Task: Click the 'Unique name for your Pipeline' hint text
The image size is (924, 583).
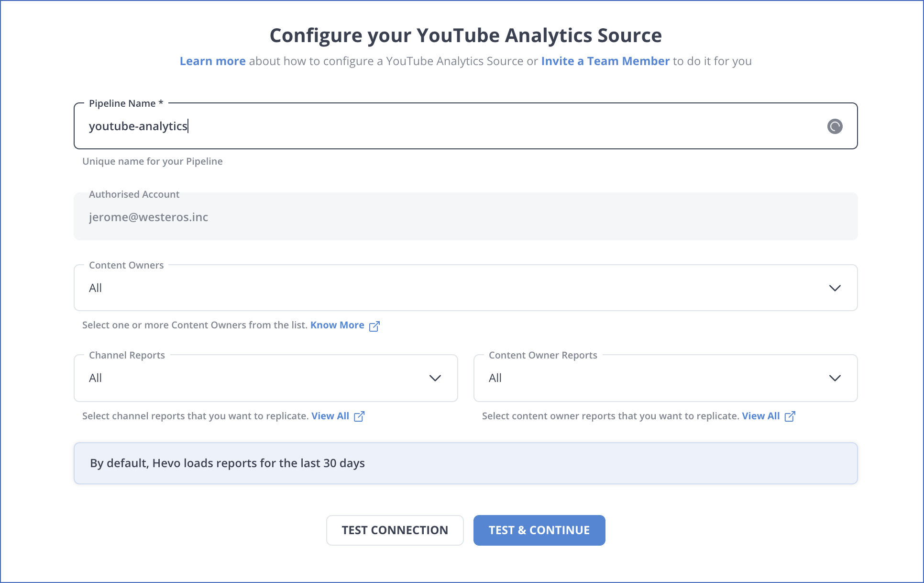Action: tap(152, 161)
